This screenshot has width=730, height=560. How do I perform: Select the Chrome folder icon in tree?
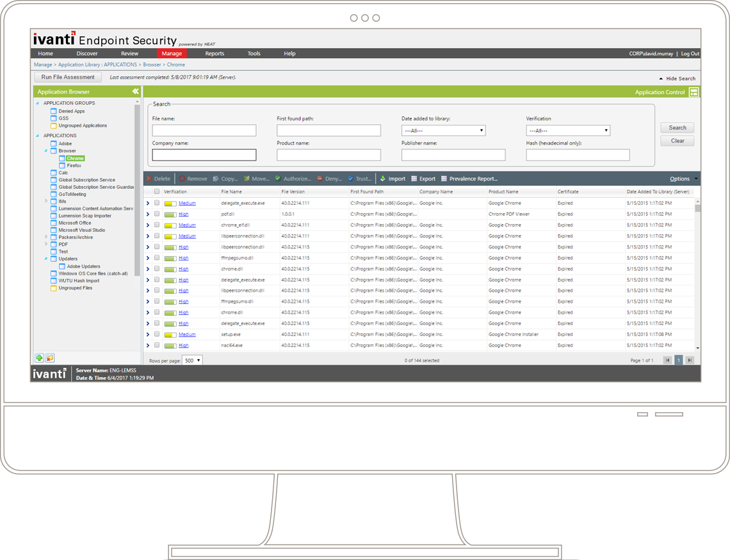point(62,159)
